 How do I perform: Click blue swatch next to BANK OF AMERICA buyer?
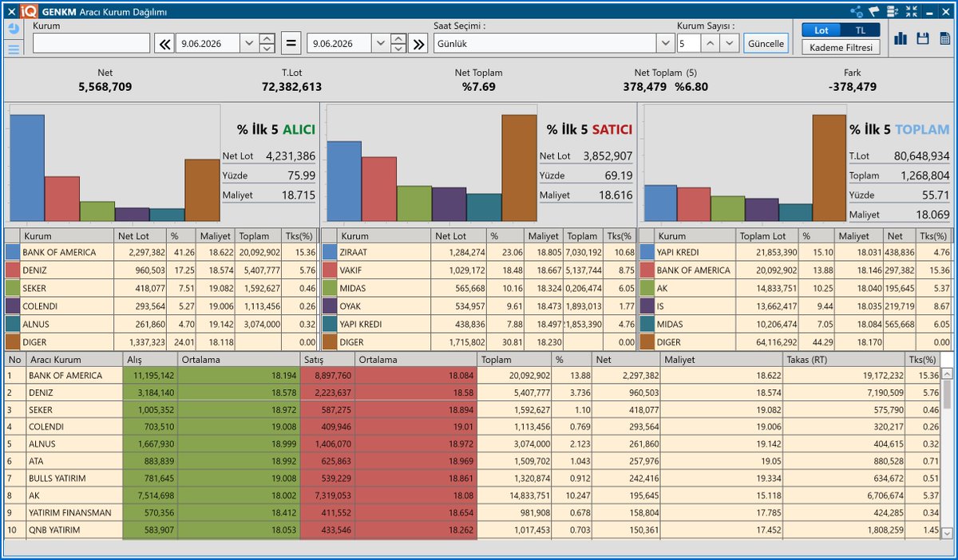click(x=12, y=252)
